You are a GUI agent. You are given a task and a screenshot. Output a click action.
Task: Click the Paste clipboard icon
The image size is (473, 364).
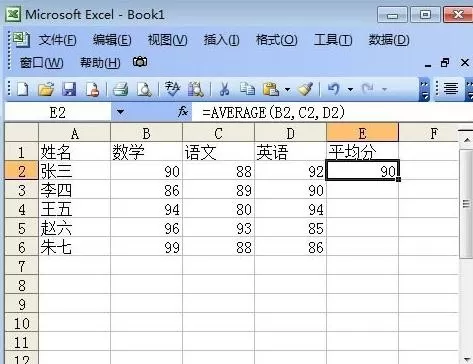(271, 89)
